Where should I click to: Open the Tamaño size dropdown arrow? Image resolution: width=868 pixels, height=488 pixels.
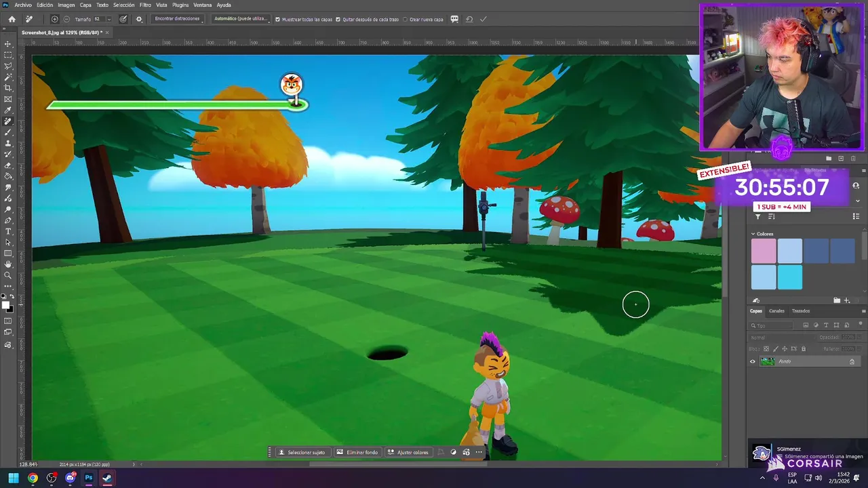[x=108, y=19]
